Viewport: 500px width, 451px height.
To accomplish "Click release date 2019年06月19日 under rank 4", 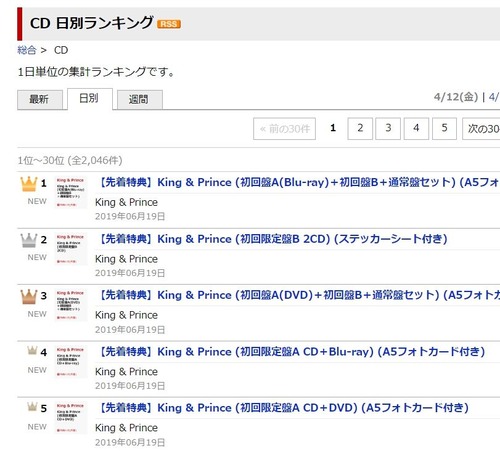I will click(x=130, y=386).
